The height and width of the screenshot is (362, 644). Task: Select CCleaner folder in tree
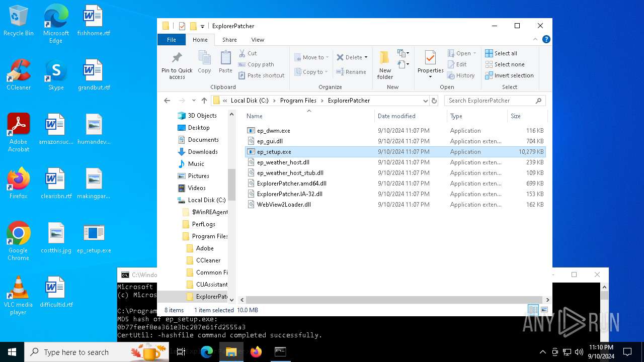[208, 260]
